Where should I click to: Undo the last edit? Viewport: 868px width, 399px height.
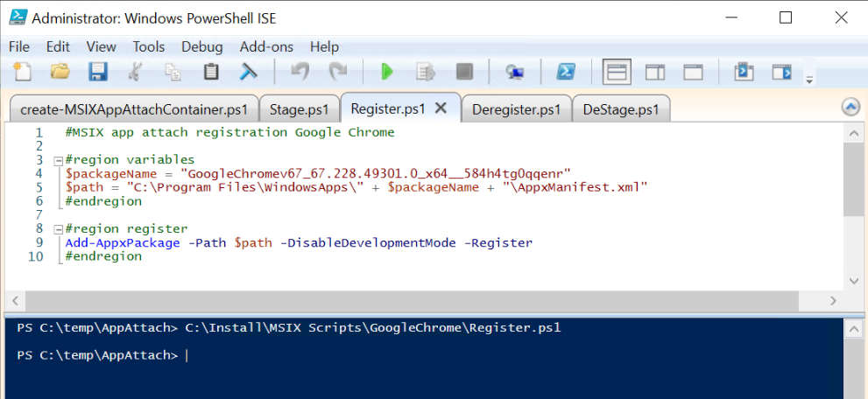[x=300, y=72]
